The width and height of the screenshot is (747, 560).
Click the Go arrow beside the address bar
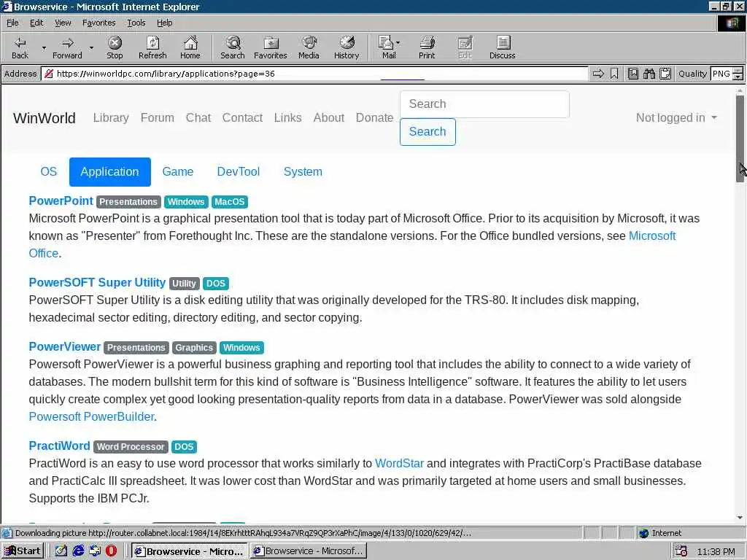coord(598,74)
